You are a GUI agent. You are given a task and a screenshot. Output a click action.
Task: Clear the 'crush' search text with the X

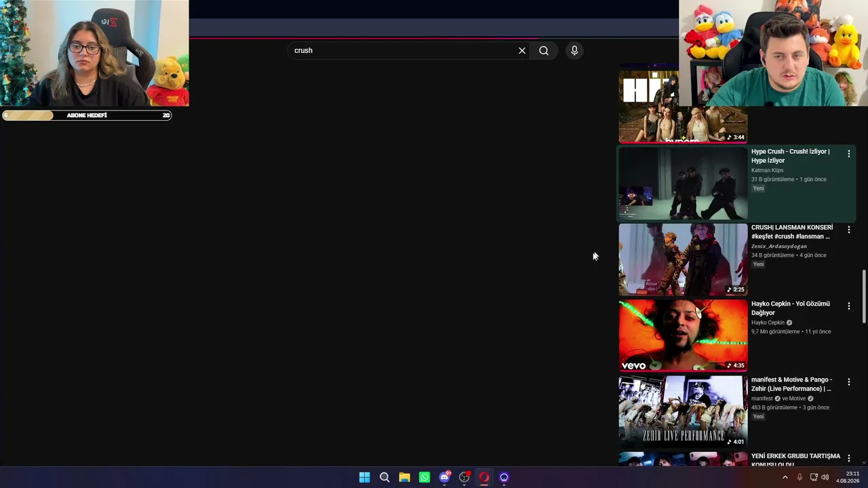pos(522,50)
